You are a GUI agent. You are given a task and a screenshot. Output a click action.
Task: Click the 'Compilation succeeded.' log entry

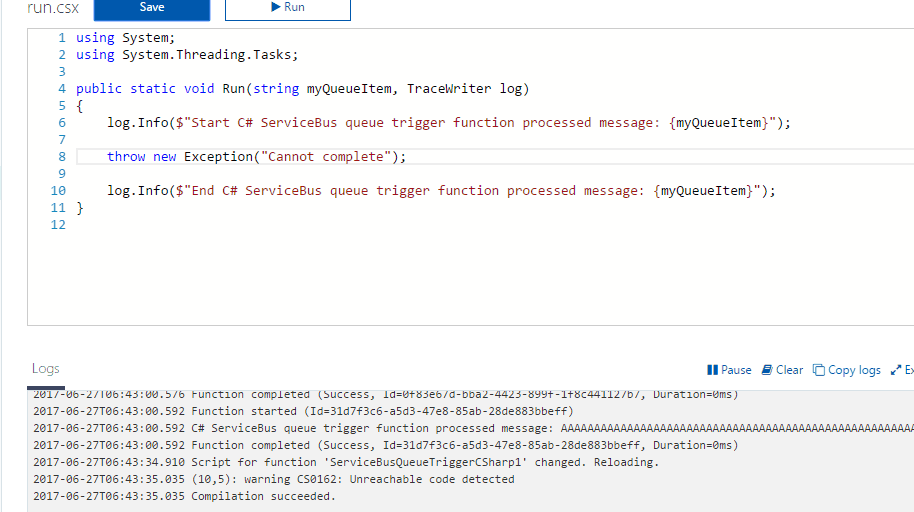pyautogui.click(x=185, y=496)
